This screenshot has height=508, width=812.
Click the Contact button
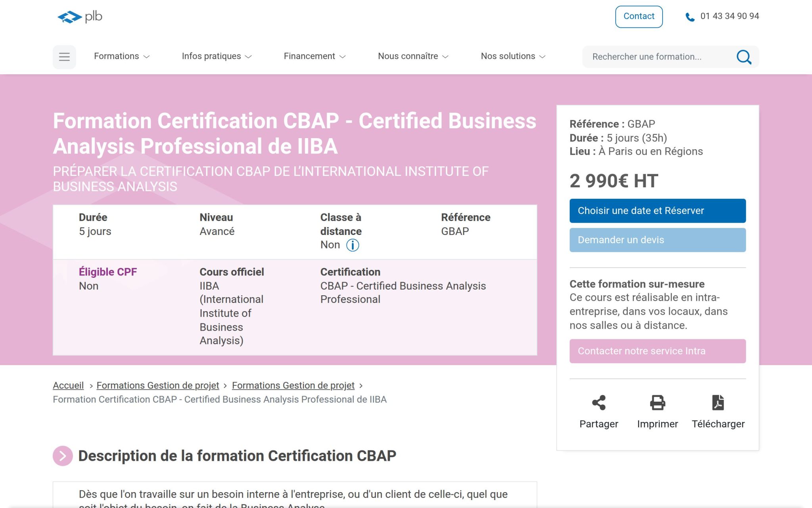click(639, 17)
